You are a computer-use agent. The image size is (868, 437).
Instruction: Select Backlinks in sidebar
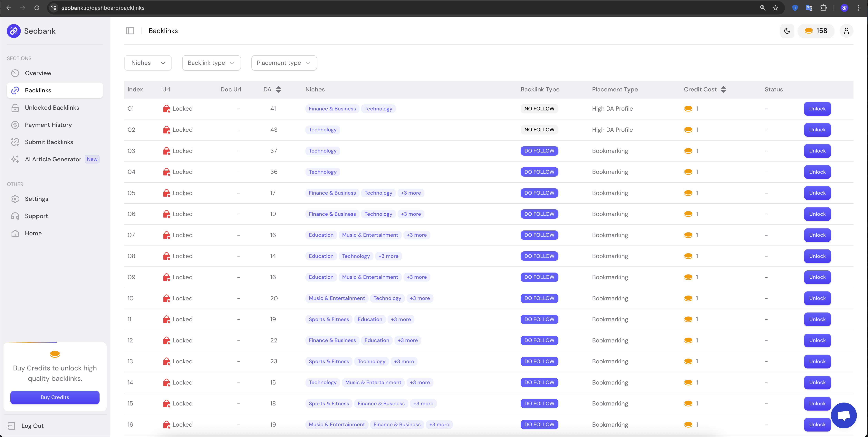(55, 90)
